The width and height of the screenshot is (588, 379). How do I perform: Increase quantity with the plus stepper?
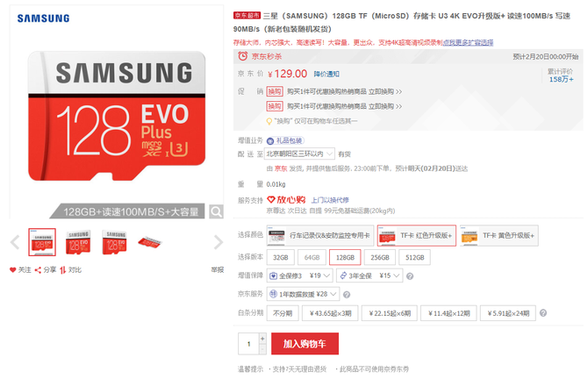click(262, 339)
